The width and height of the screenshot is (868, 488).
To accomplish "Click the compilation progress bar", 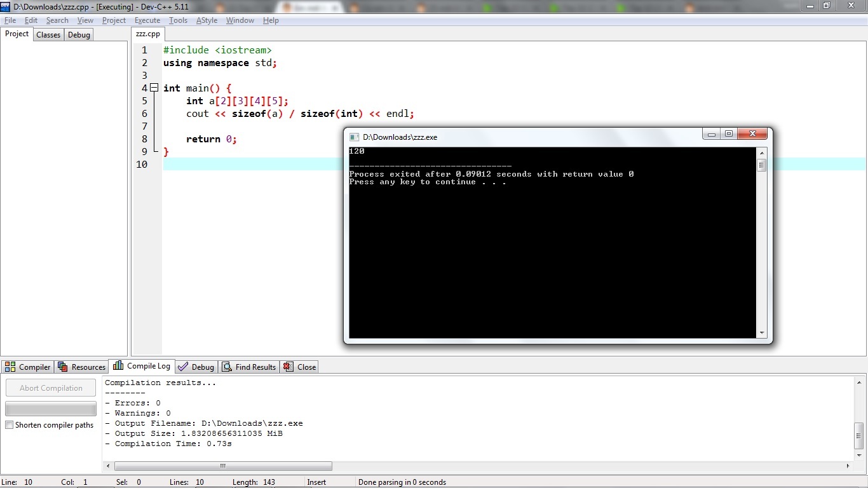I will coord(51,409).
